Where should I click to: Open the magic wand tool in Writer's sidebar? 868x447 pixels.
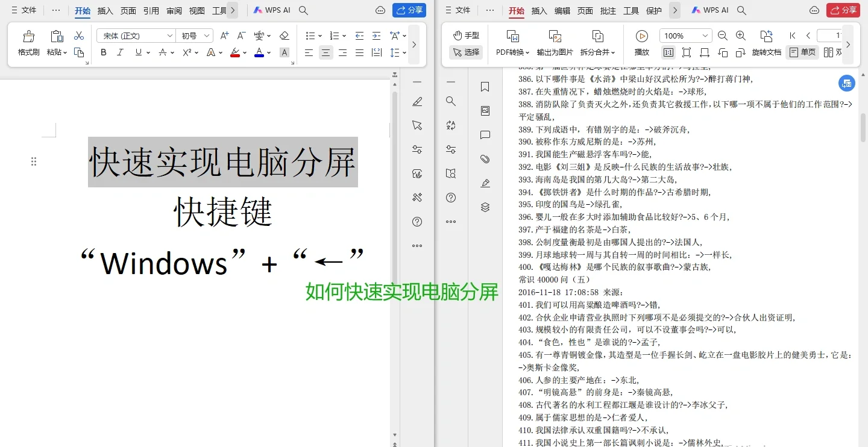click(x=417, y=198)
